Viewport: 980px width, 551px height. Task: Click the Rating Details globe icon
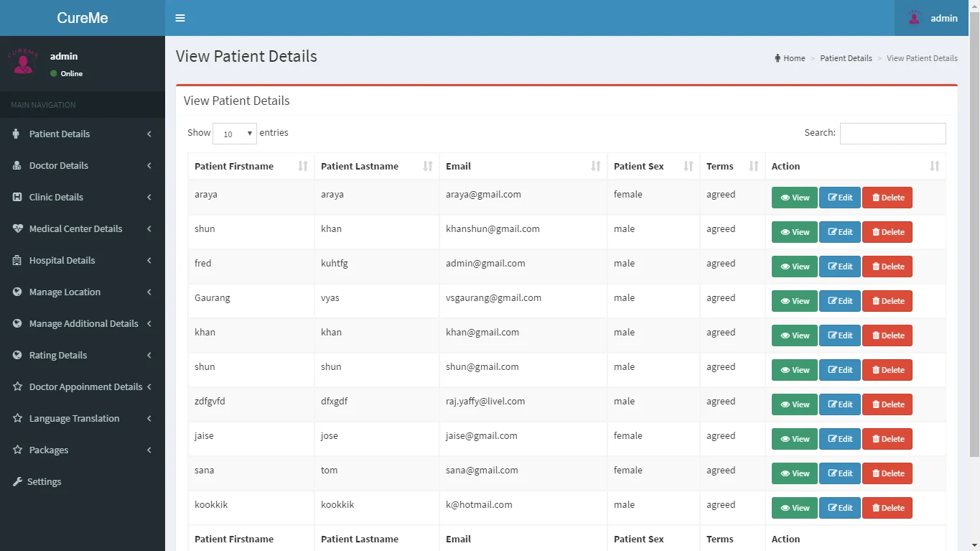click(x=17, y=355)
